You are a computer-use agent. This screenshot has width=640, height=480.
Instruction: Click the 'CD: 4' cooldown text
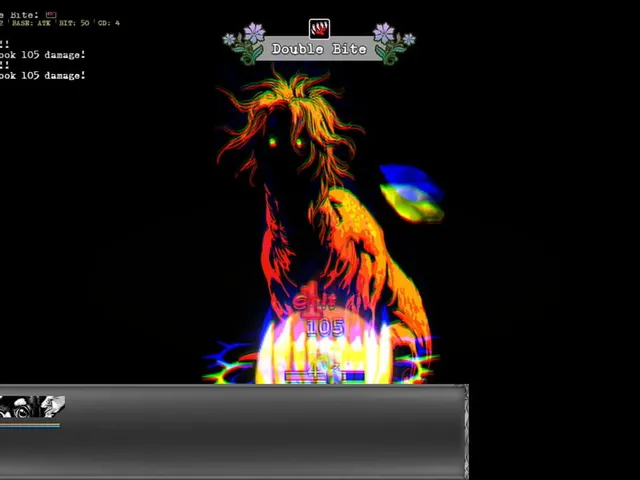tap(109, 23)
